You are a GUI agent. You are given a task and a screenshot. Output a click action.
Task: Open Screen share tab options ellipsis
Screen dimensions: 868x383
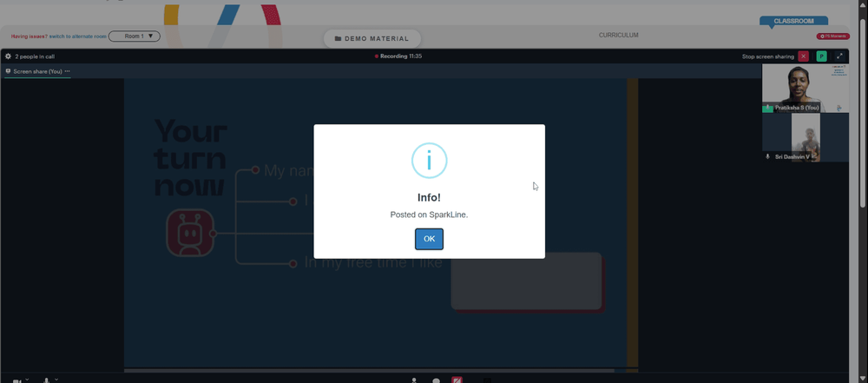[x=68, y=71]
